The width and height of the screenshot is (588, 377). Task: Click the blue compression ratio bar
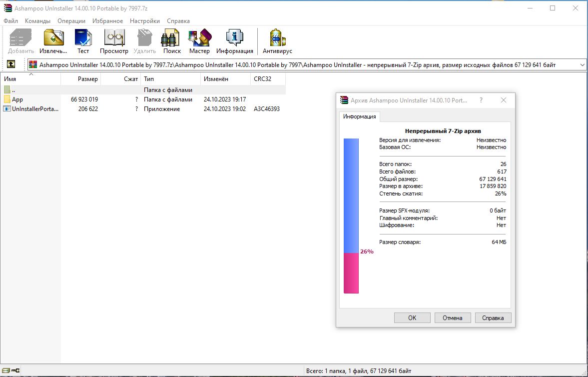tap(351, 195)
